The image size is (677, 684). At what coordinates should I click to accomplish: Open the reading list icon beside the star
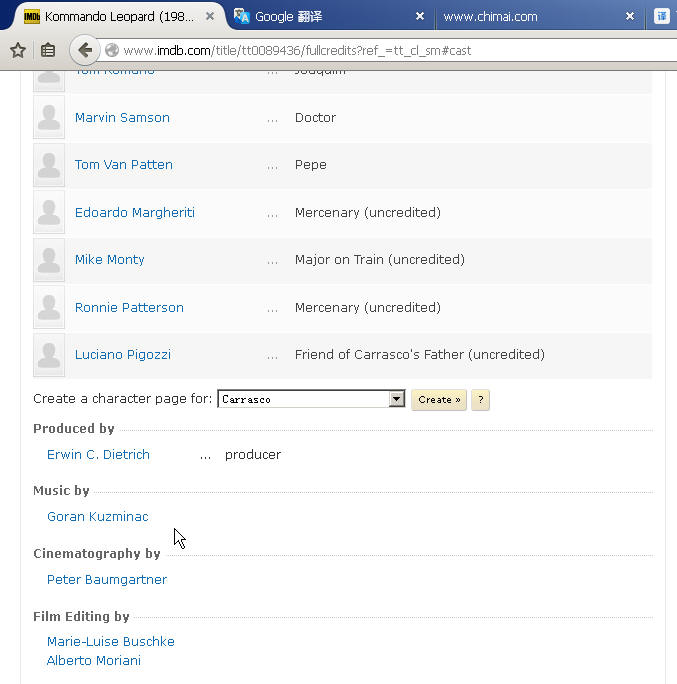pyautogui.click(x=48, y=51)
